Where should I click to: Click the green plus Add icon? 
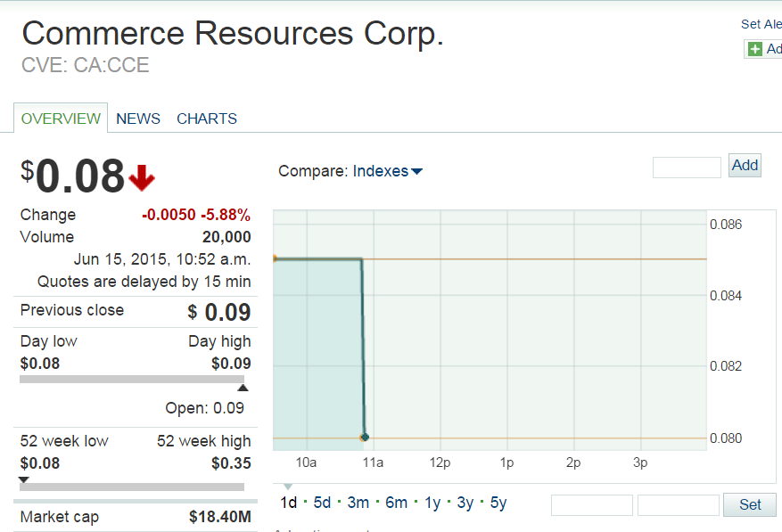point(757,49)
